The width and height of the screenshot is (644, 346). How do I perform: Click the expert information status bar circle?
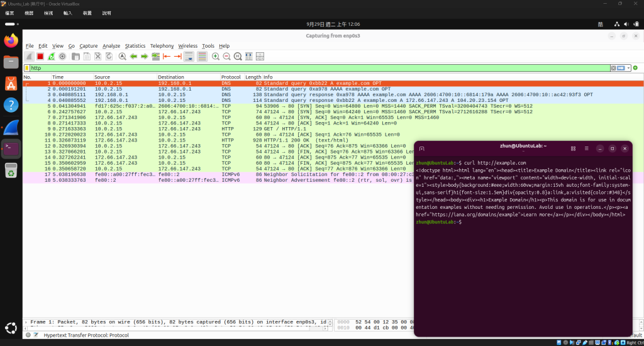point(28,335)
